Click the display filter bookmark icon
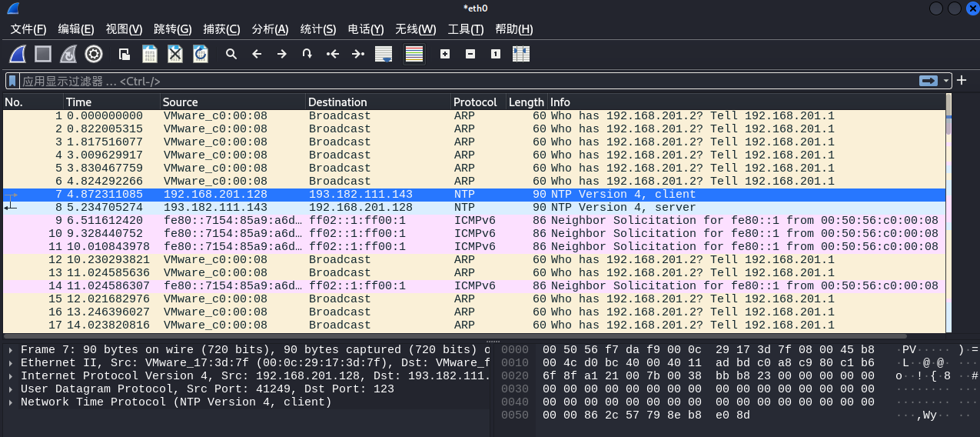Viewport: 980px width, 437px height. click(x=12, y=81)
